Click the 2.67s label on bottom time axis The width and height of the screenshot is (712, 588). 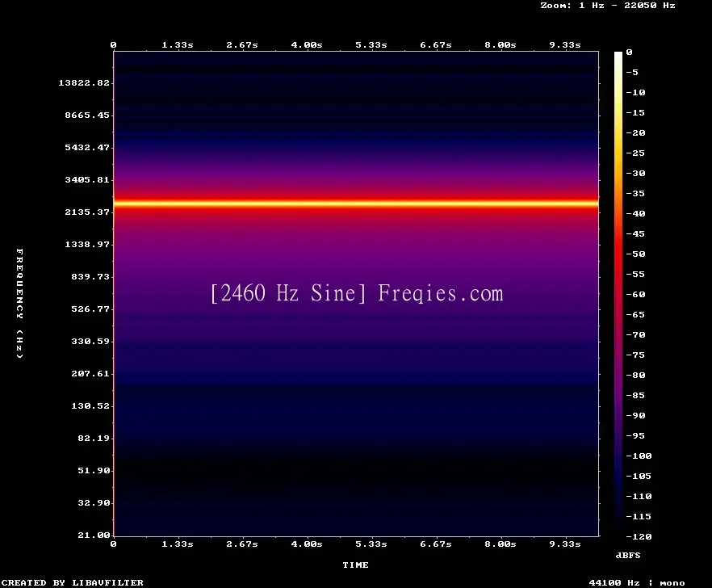coord(242,544)
